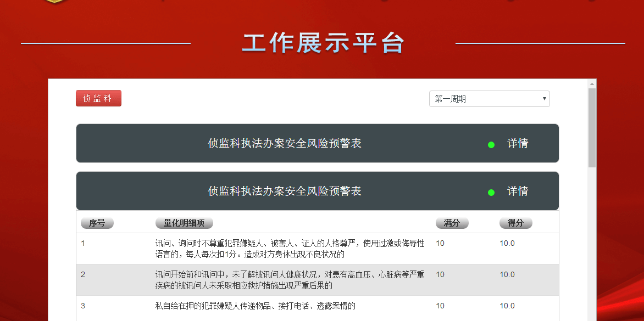Select row 2 text starting 讯问开始前和讯问中

[x=290, y=280]
